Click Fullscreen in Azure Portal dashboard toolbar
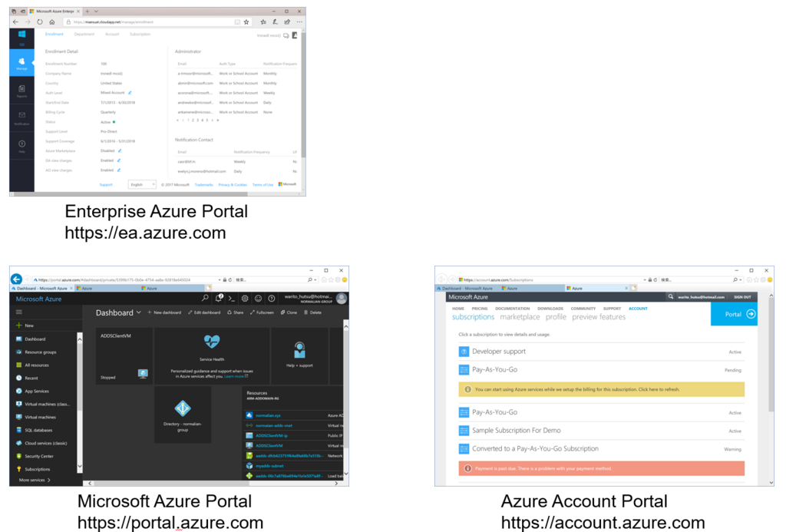Screen dimensions: 786x532 (x=262, y=312)
